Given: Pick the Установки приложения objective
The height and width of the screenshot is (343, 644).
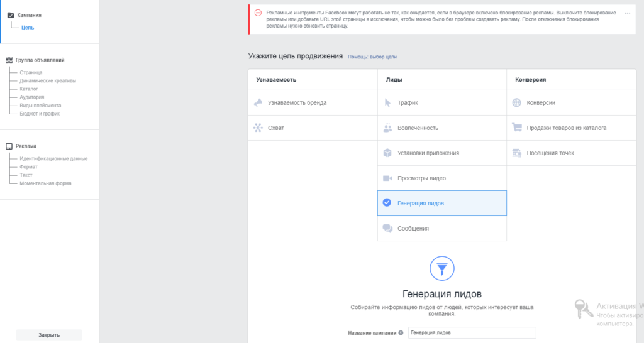Looking at the screenshot, I should coord(442,153).
